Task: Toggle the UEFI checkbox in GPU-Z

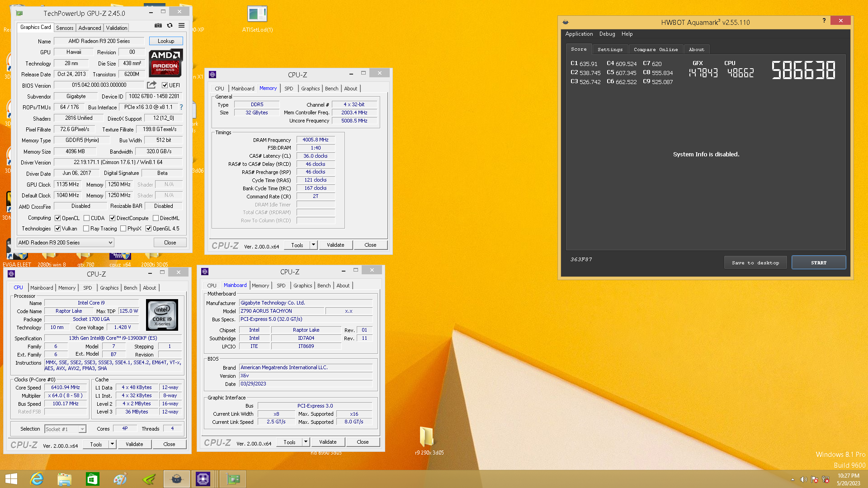Action: [x=165, y=85]
